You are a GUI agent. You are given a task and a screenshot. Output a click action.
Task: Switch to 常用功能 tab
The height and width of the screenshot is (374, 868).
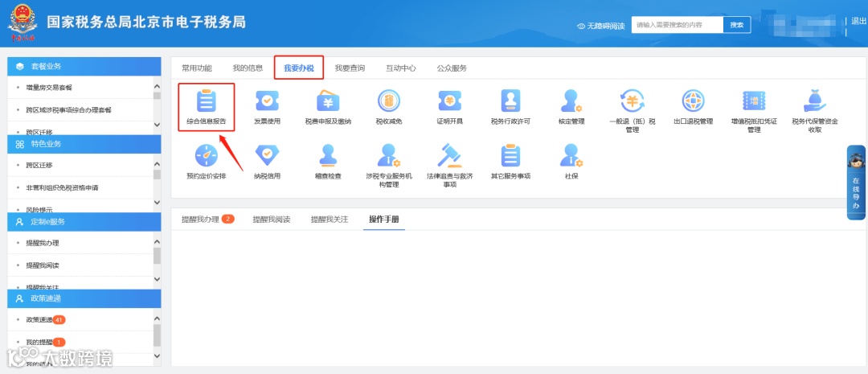[x=197, y=68]
